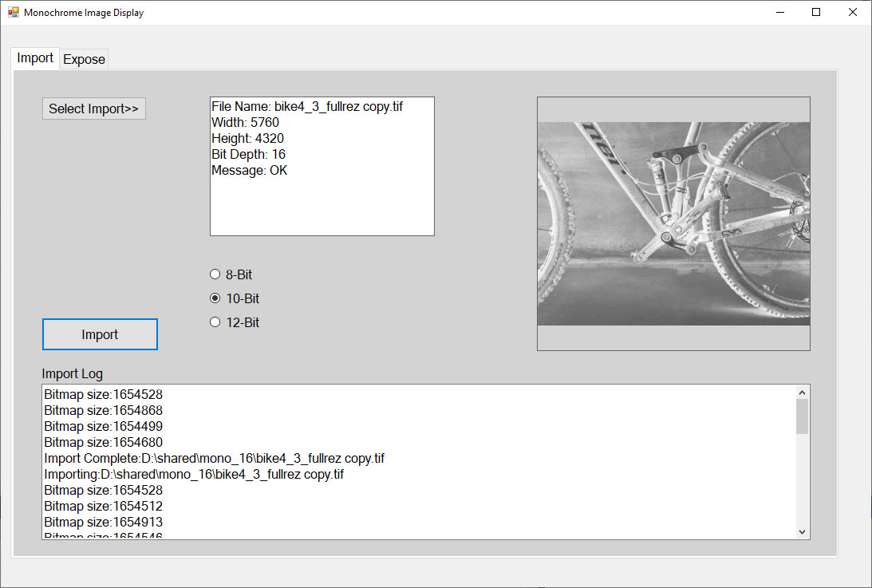Click the large Import button
Viewport: 872px width, 588px height.
point(100,334)
